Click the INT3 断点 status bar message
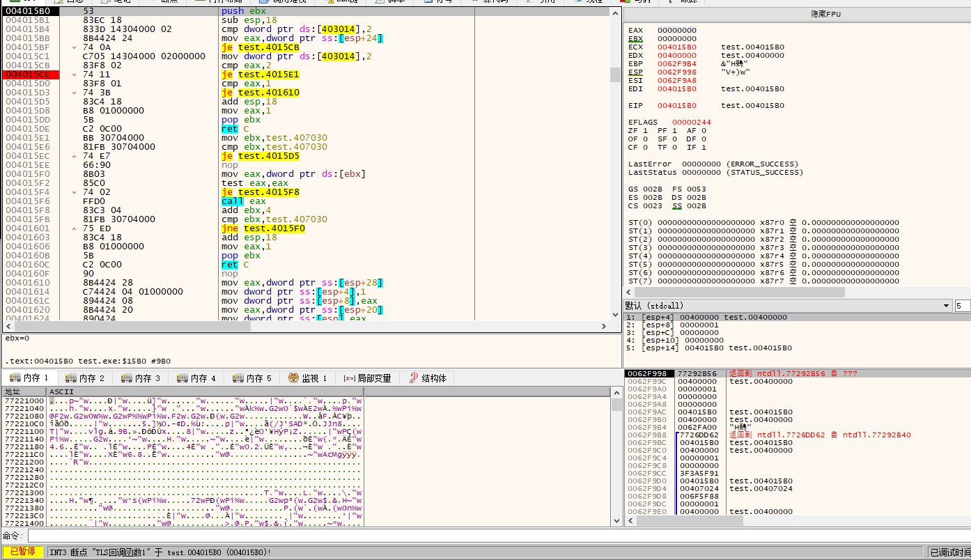The image size is (971, 560). click(x=160, y=552)
